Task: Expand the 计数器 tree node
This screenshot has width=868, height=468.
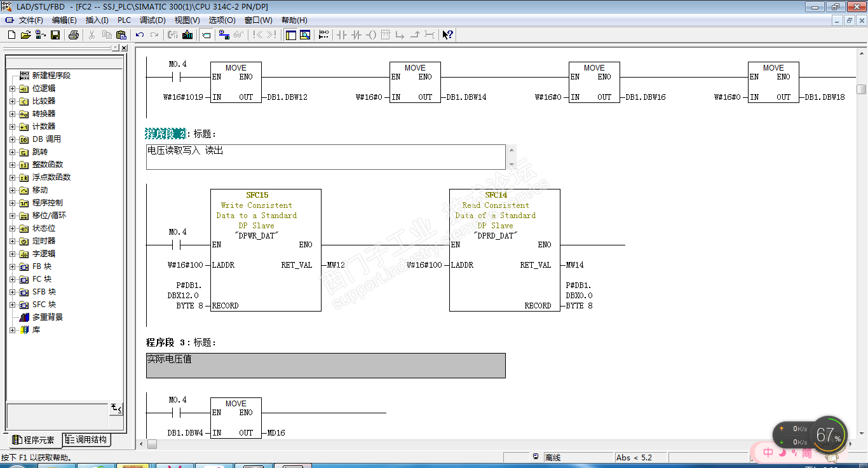Action: tap(12, 127)
